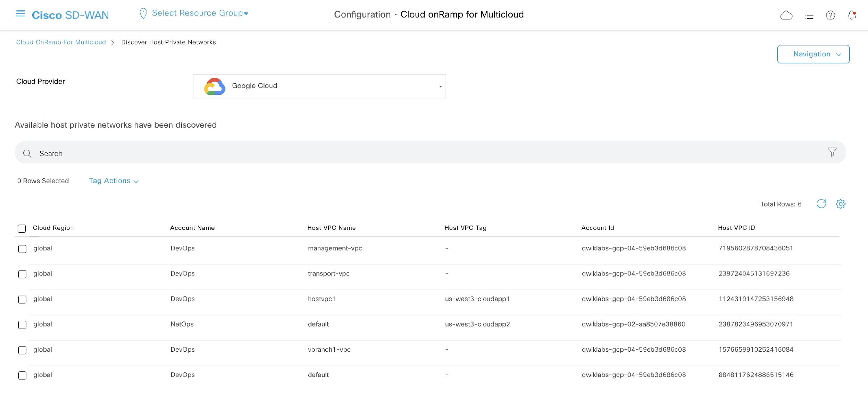The image size is (868, 394).
Task: Click the hostvpc1 VPC name
Action: 322,299
